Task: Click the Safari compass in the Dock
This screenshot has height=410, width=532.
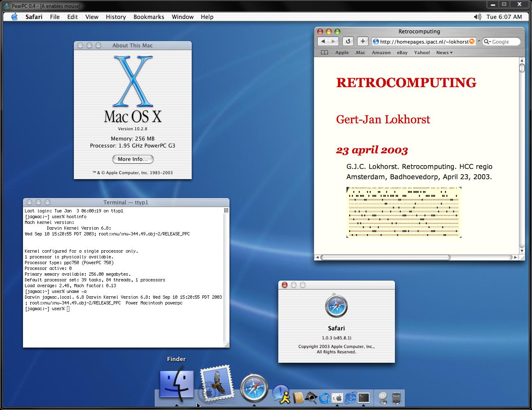Action: (254, 387)
